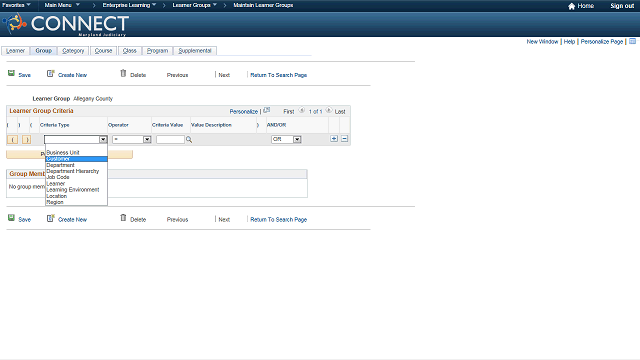640x360 pixels.
Task: Click the Home house icon
Action: (571, 6)
